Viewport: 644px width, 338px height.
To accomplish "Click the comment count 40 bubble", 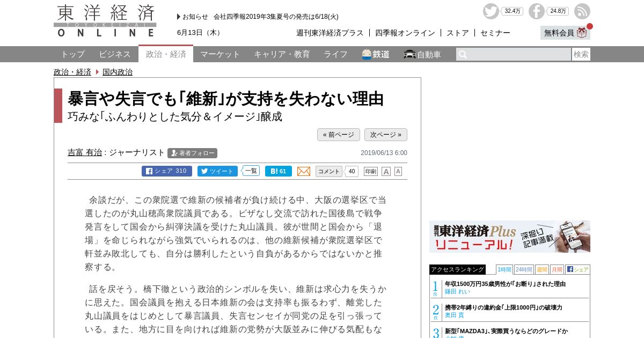I will point(352,171).
